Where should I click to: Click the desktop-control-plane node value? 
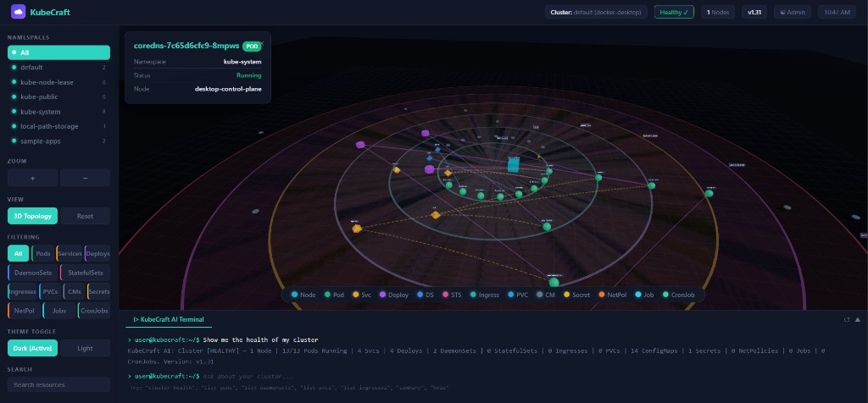point(228,88)
